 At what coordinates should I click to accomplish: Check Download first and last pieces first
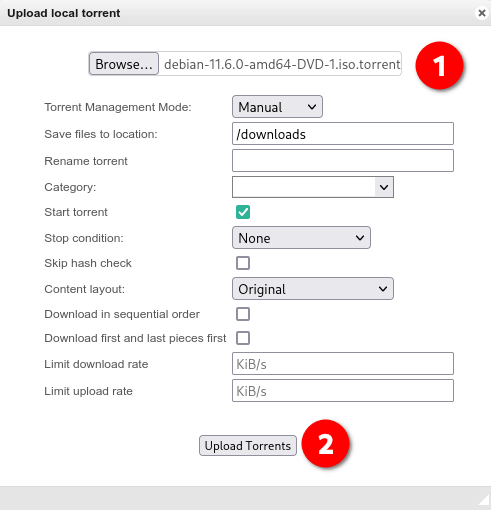click(243, 338)
